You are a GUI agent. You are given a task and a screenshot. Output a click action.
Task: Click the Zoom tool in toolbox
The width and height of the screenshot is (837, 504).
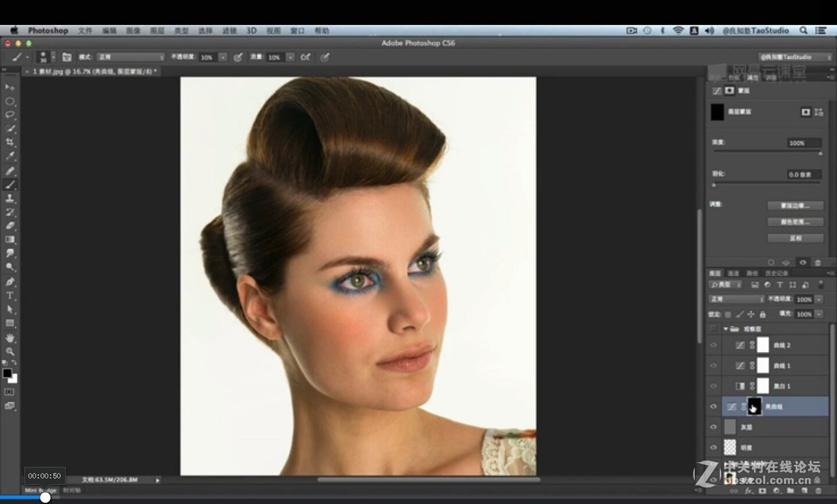(x=10, y=352)
